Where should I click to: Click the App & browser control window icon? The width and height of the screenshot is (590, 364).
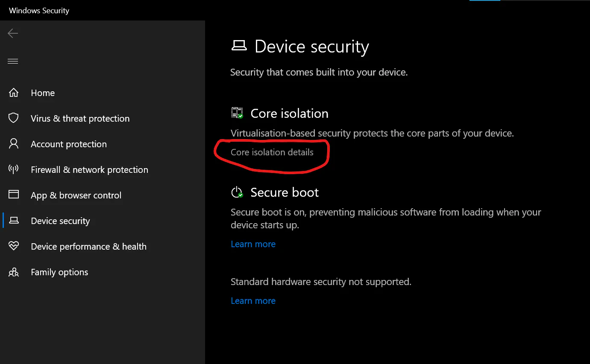pos(14,195)
